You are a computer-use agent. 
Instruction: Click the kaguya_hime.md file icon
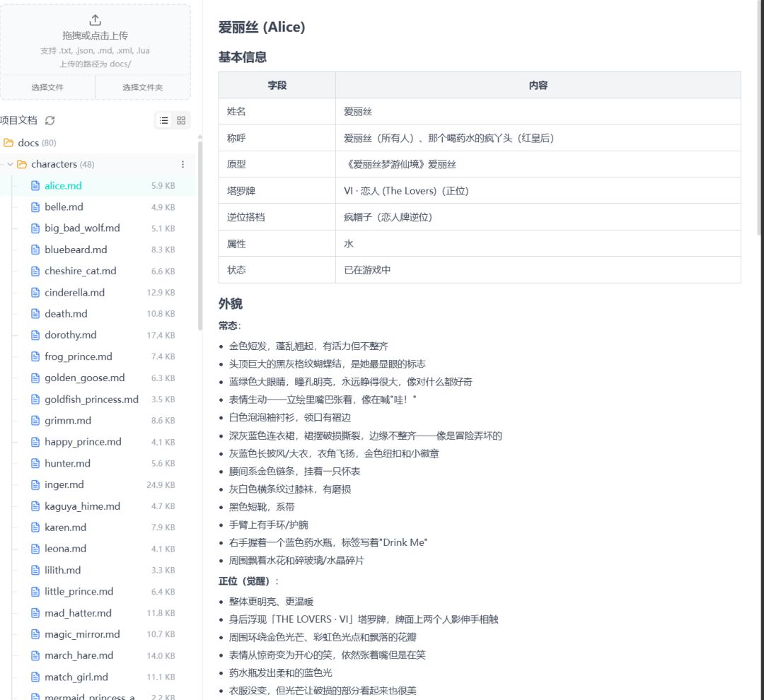(x=35, y=506)
